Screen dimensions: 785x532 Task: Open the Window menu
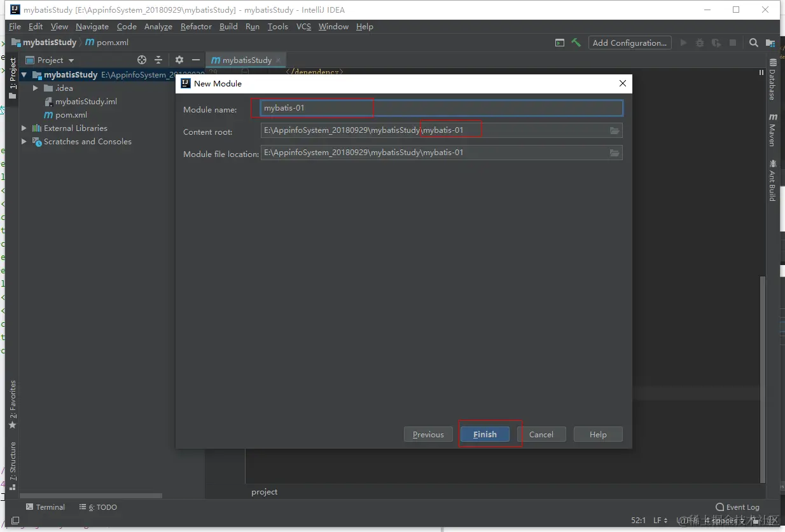[x=333, y=26]
